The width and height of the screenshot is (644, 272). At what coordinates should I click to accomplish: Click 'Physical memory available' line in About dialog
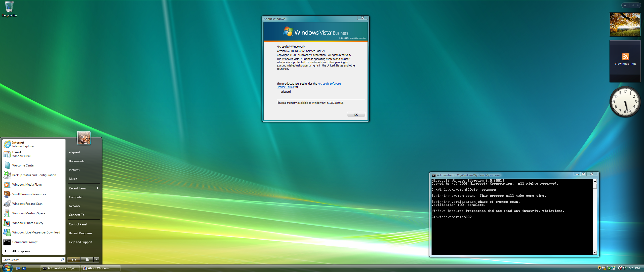pyautogui.click(x=310, y=103)
